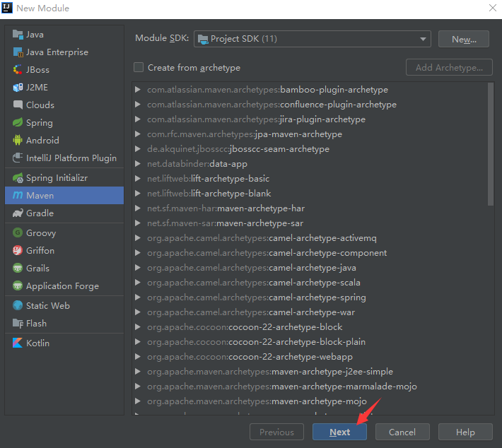This screenshot has height=448, width=502.
Task: Pick the Grails icon
Action: coord(18,268)
